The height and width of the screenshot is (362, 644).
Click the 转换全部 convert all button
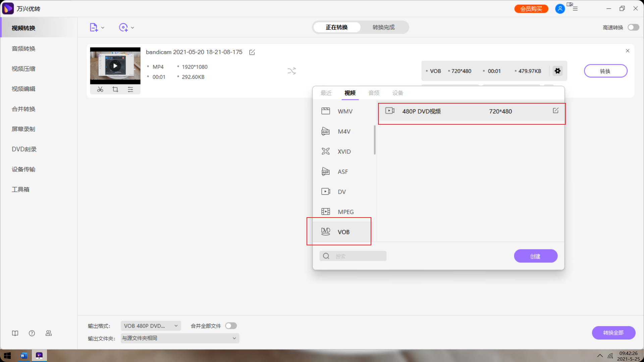[613, 333]
